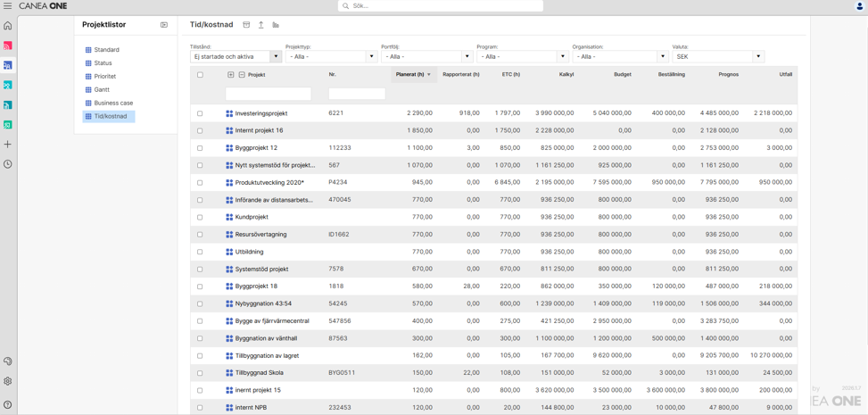The image size is (868, 415).
Task: Toggle the select-all header checkbox
Action: (200, 75)
